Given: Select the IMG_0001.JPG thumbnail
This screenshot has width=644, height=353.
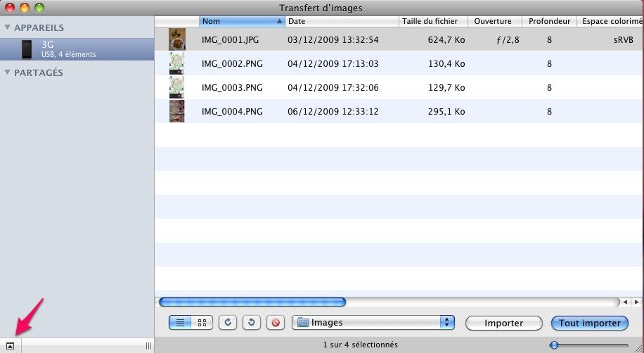Looking at the screenshot, I should pyautogui.click(x=177, y=39).
